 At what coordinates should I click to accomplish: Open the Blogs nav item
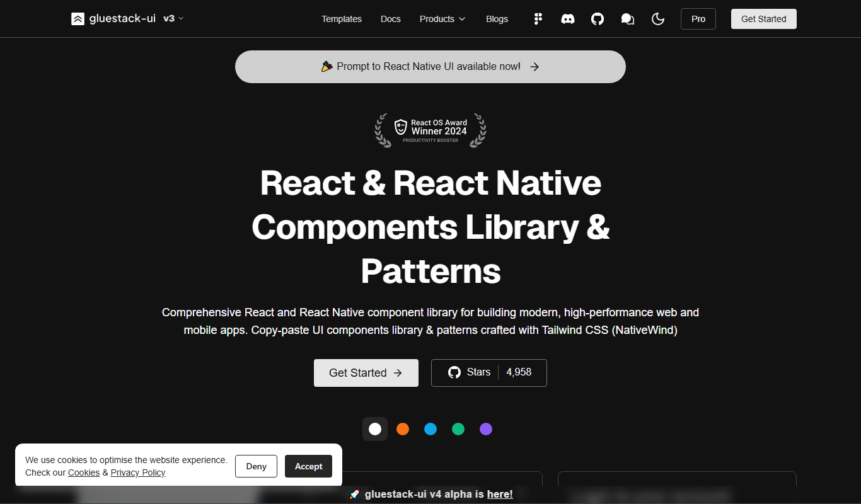pos(497,19)
